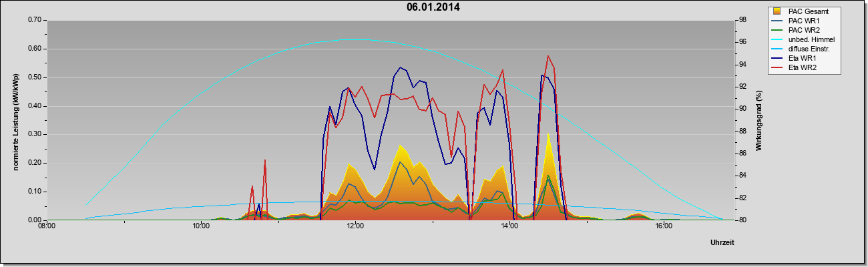The height and width of the screenshot is (267, 868).
Task: Select the Eta WR1 legend entry
Action: pyautogui.click(x=802, y=59)
